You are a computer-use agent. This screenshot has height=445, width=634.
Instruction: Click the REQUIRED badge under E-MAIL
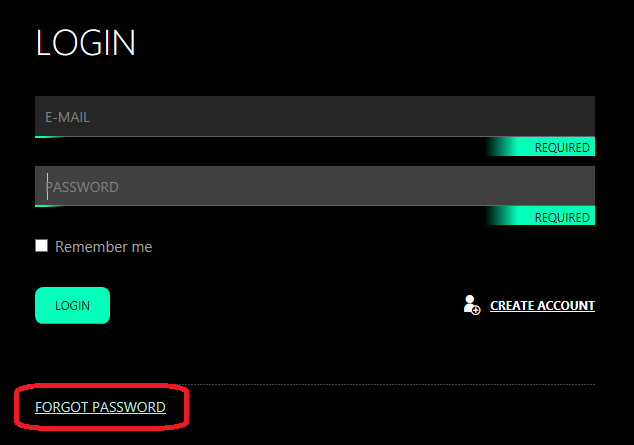(540, 147)
